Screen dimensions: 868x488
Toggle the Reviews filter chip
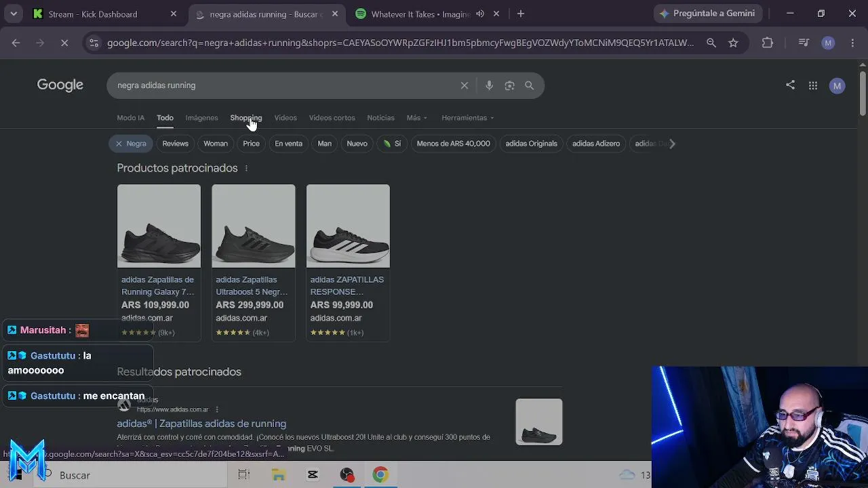tap(175, 144)
